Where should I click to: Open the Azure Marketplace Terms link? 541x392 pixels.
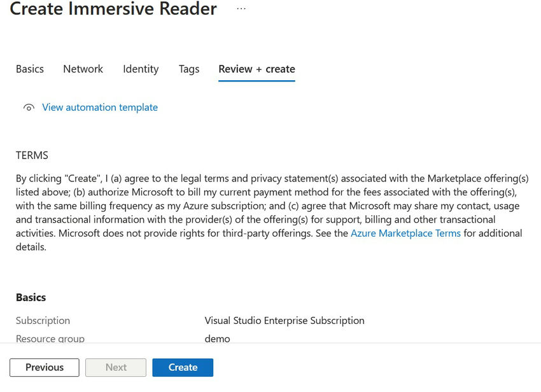(405, 233)
